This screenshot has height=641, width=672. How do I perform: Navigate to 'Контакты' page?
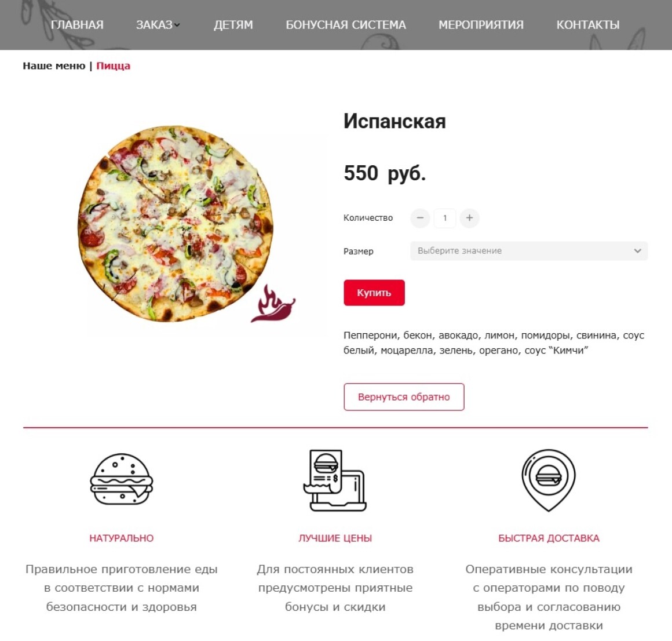point(588,25)
